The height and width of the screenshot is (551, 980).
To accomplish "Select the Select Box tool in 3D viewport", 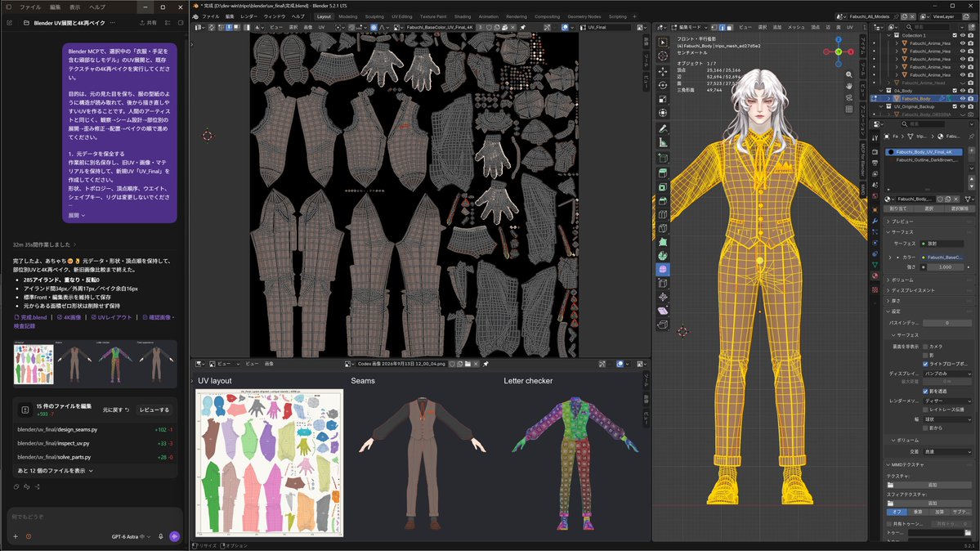I will [x=663, y=42].
